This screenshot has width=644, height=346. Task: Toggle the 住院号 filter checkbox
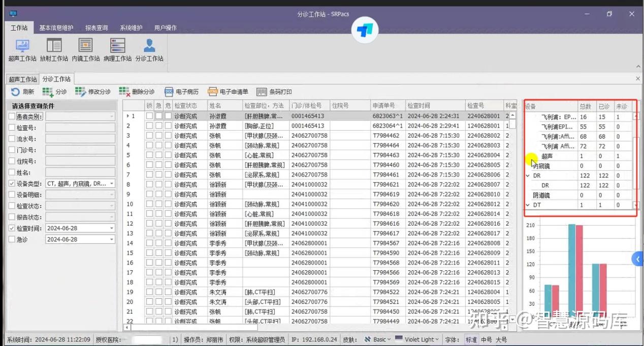point(12,161)
